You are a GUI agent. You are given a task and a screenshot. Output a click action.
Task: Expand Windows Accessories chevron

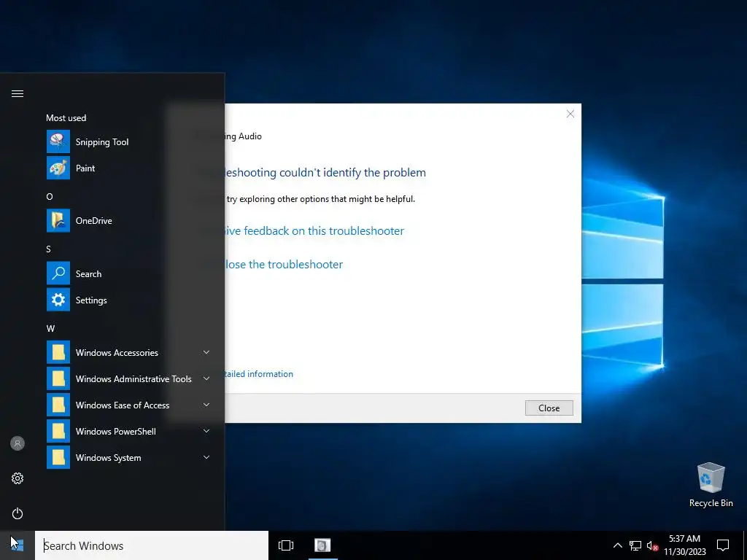point(206,352)
